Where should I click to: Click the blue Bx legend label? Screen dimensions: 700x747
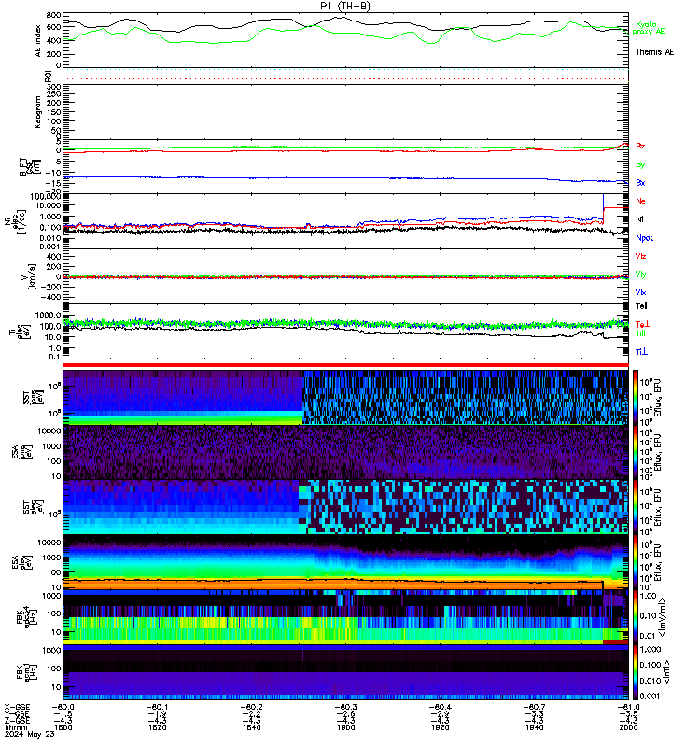pyautogui.click(x=640, y=182)
